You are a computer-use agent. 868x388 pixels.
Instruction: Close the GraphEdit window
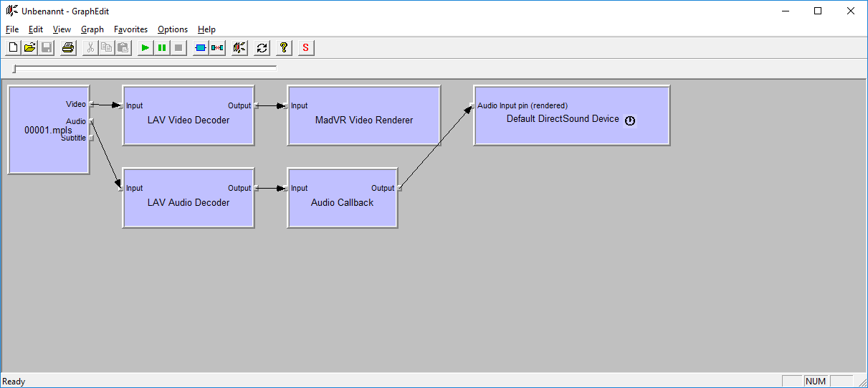pyautogui.click(x=851, y=11)
